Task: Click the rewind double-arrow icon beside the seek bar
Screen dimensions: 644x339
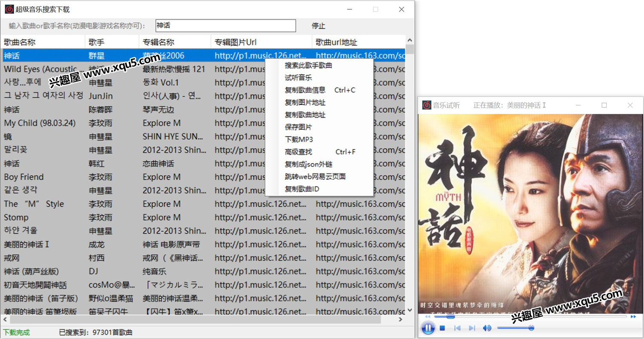Action: [x=428, y=317]
